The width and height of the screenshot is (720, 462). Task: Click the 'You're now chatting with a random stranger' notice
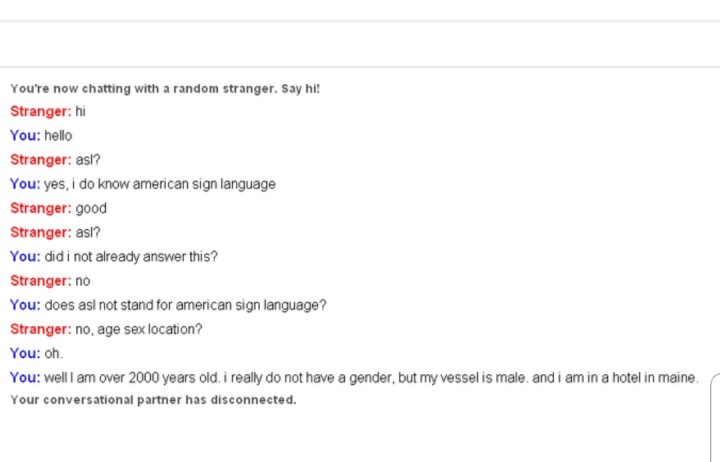[165, 89]
